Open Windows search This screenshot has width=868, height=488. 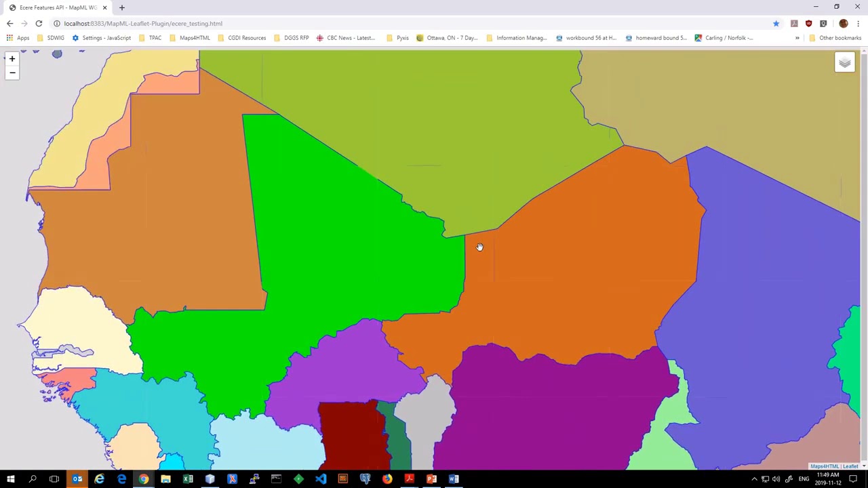tap(33, 479)
